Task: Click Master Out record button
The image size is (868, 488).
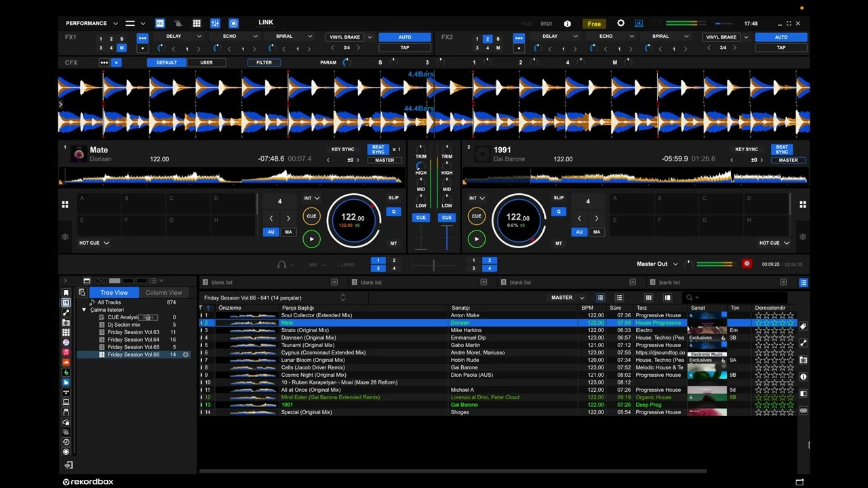Action: 747,264
